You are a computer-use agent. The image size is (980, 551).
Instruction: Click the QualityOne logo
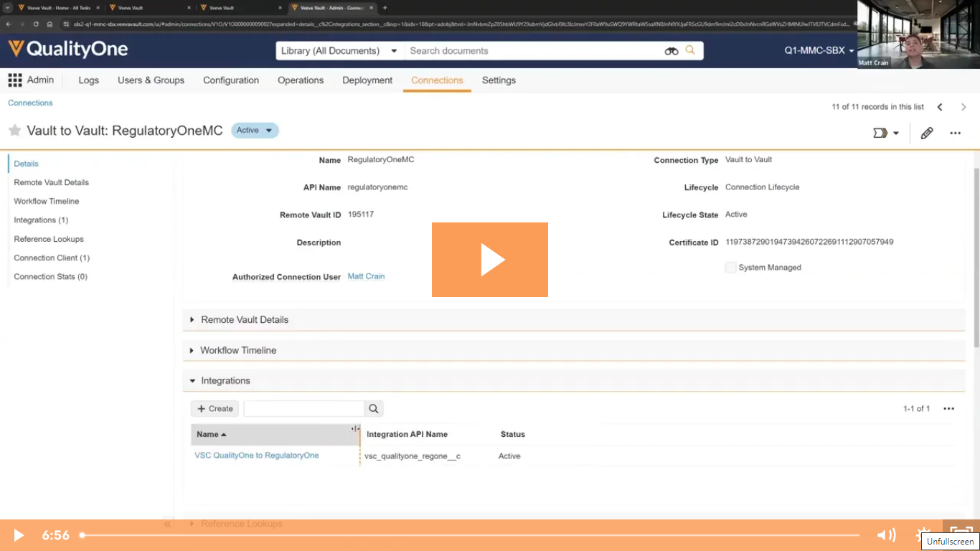[69, 49]
